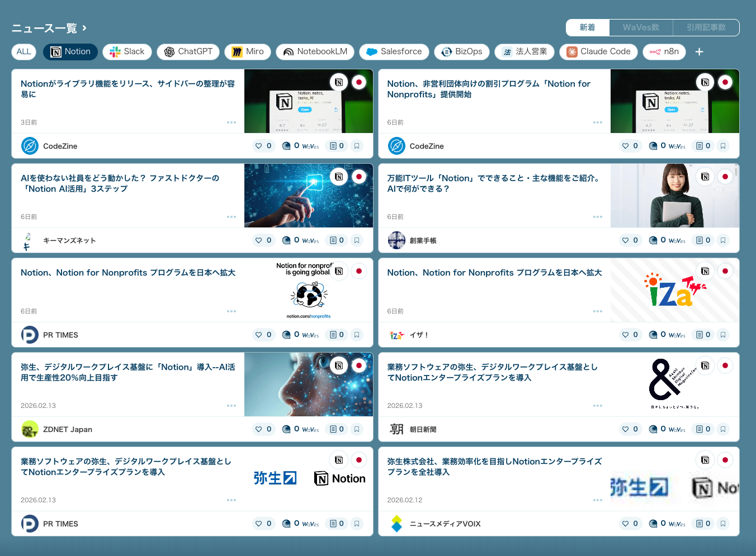Screen dimensions: 756x556
Task: Open the CodeZine source logo on the 非営利団体向け article
Action: tap(396, 146)
